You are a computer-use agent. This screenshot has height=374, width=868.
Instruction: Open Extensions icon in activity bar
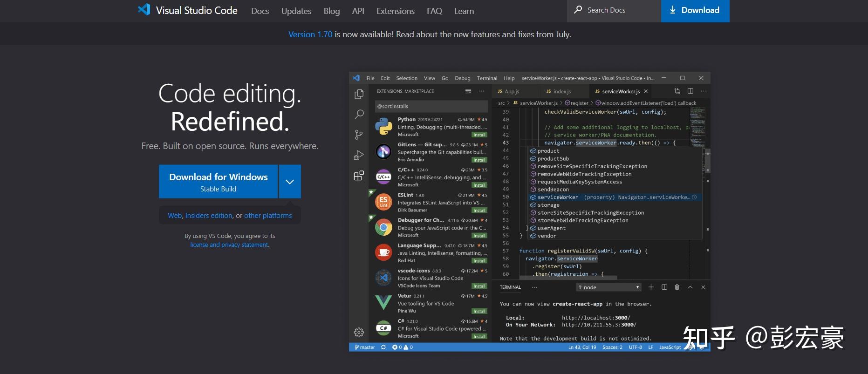click(359, 176)
